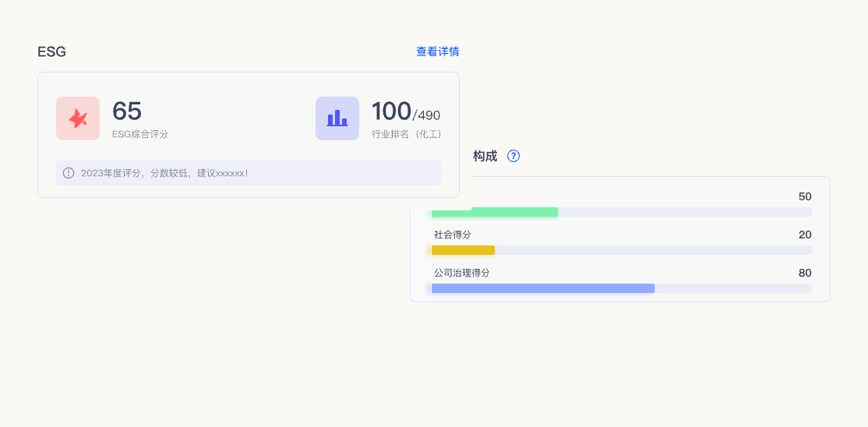
Task: Click the ESG综合评分 label
Action: click(x=140, y=134)
